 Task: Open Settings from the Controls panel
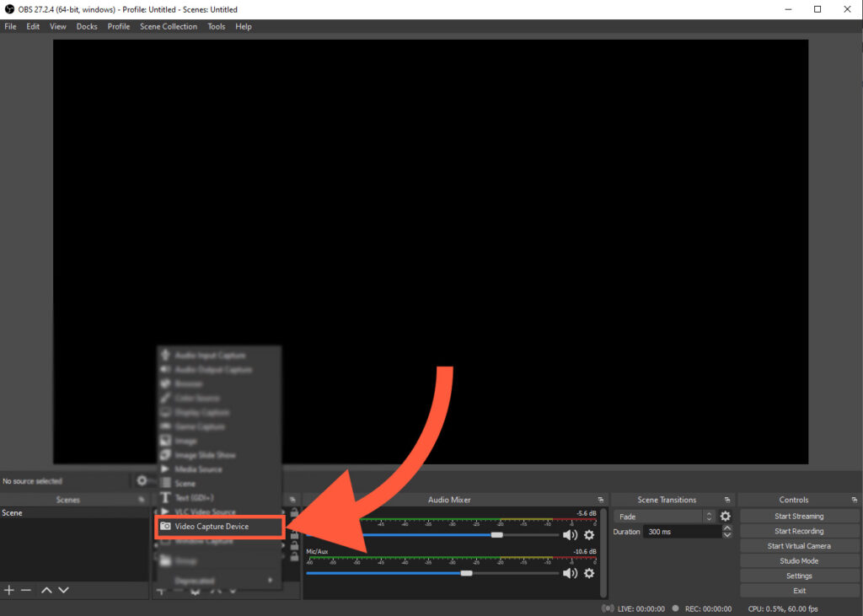[797, 575]
